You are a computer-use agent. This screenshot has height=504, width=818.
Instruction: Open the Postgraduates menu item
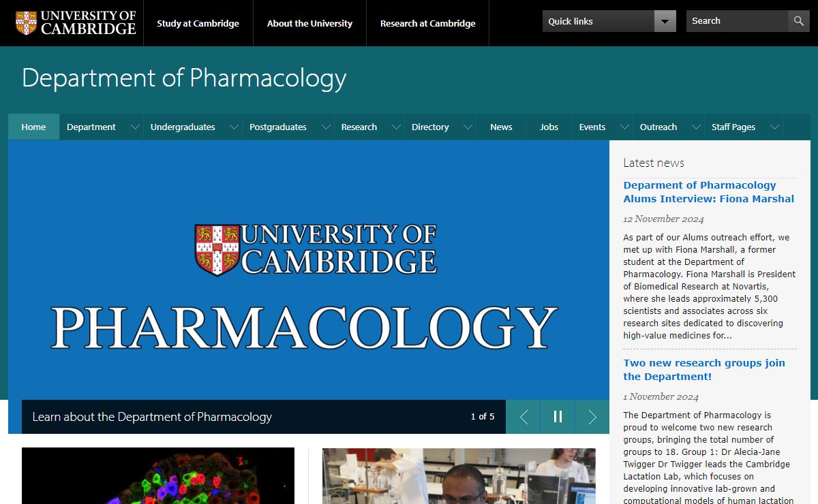(278, 127)
